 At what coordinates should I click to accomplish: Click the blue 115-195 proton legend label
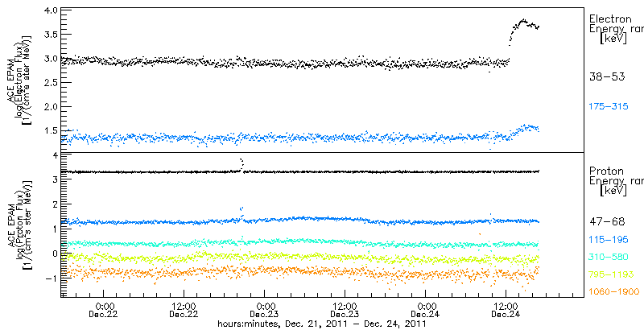[x=609, y=240]
